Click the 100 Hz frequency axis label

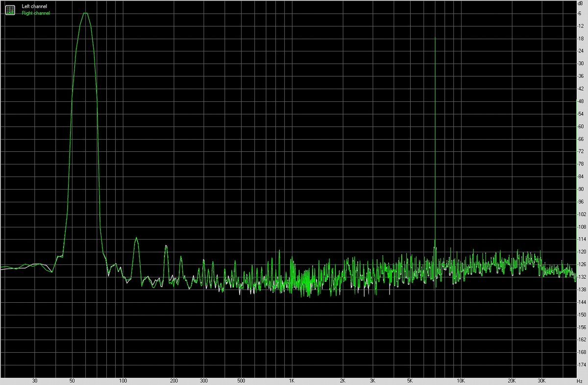pos(123,381)
